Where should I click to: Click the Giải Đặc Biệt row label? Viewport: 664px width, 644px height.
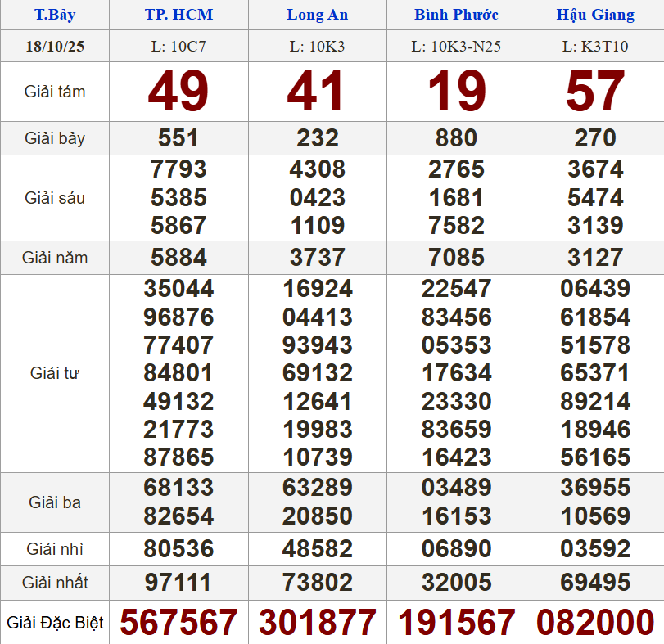(55, 624)
